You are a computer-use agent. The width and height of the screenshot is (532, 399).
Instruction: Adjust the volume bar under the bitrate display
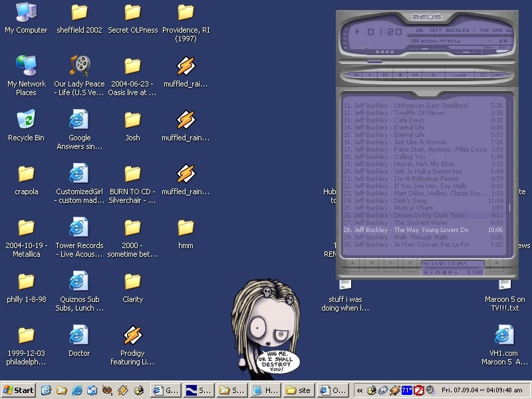tap(428, 49)
